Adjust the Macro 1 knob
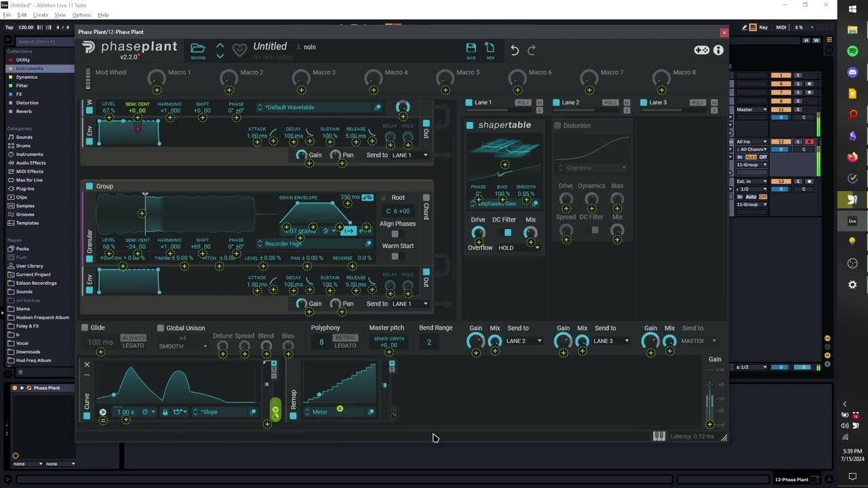This screenshot has height=488, width=868. tap(157, 77)
